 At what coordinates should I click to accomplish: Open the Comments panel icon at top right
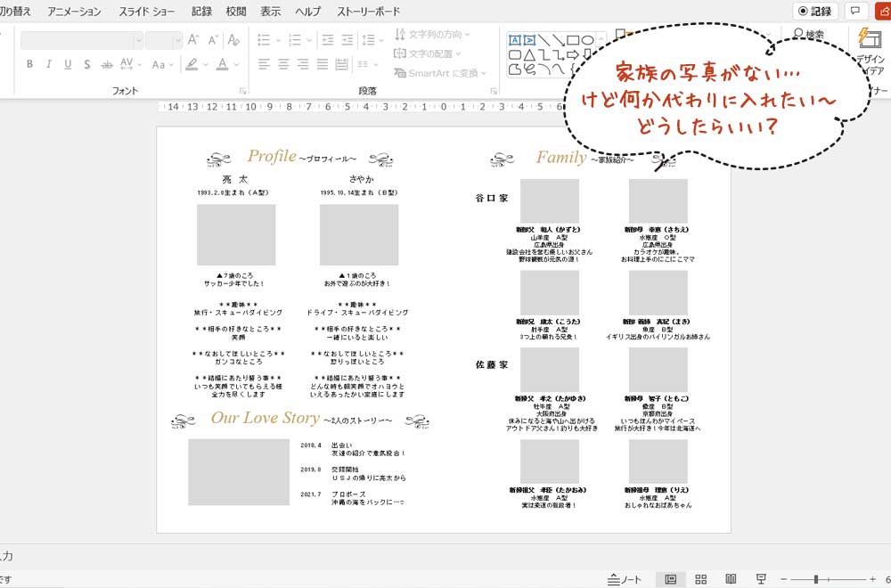(x=856, y=11)
